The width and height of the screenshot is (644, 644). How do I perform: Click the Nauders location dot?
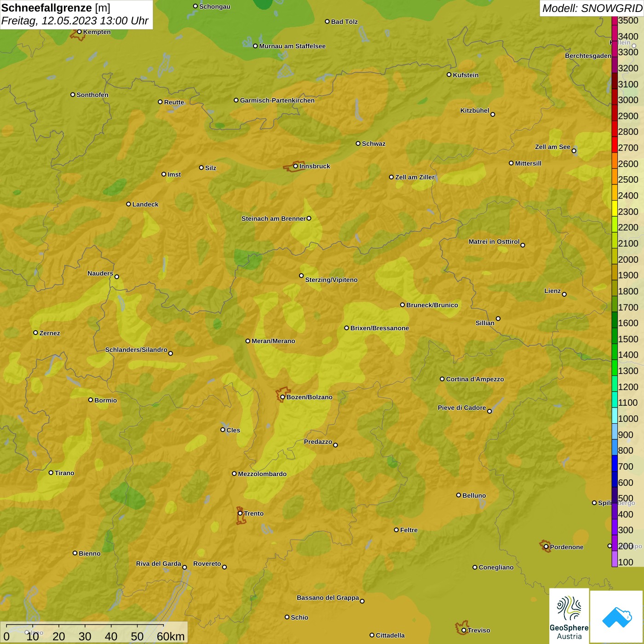click(x=117, y=276)
